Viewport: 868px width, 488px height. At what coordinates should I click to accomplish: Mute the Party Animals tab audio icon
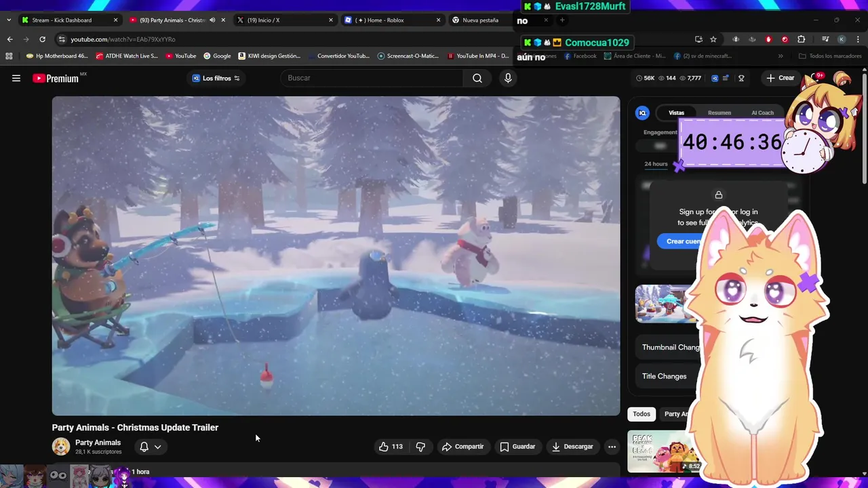(x=212, y=20)
